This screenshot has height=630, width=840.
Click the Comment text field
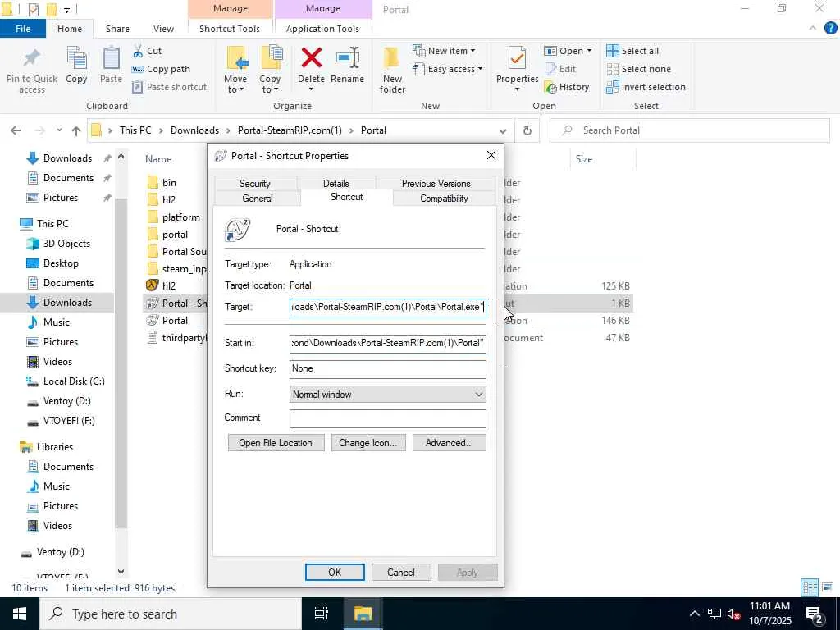[387, 418]
